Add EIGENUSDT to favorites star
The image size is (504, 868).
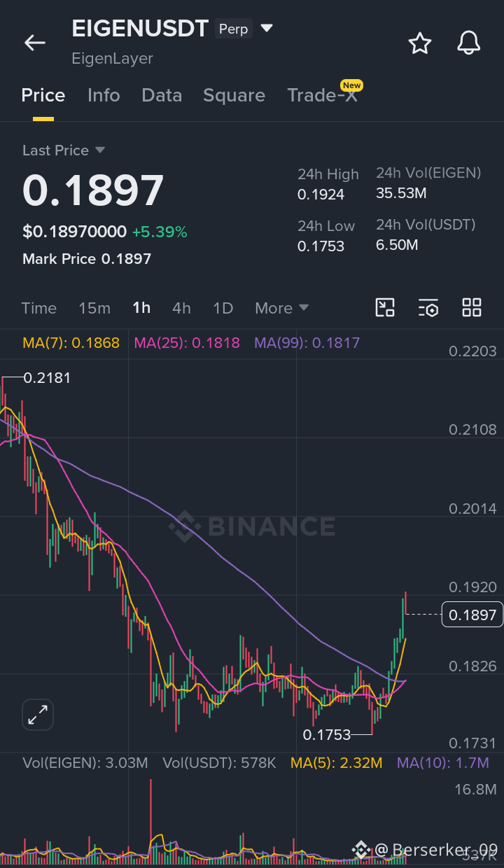point(420,43)
